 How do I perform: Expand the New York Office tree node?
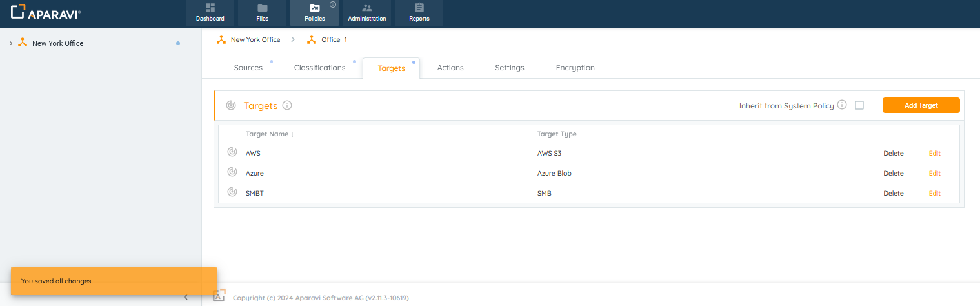(x=11, y=43)
